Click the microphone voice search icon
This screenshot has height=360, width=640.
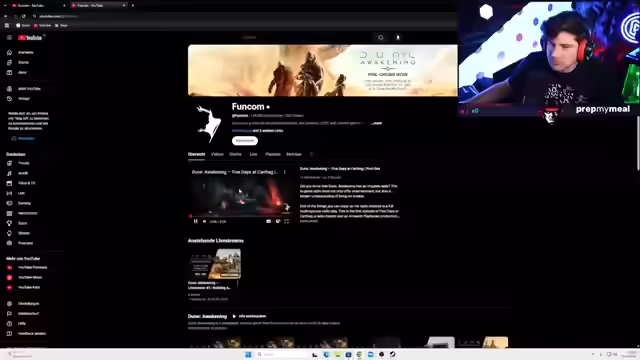click(398, 37)
